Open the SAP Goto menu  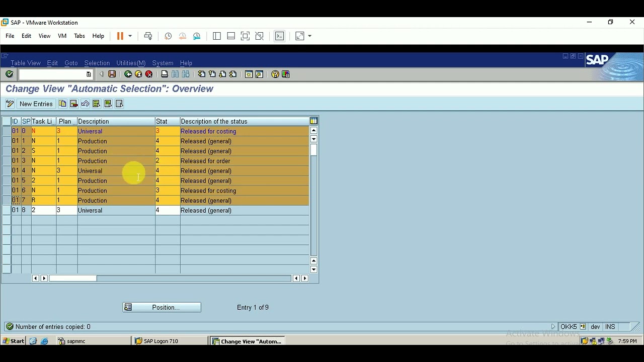coord(71,63)
